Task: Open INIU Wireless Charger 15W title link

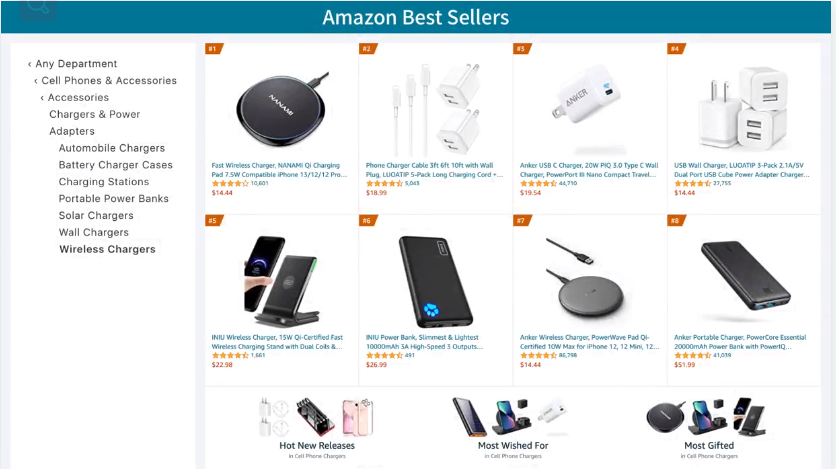Action: (277, 342)
